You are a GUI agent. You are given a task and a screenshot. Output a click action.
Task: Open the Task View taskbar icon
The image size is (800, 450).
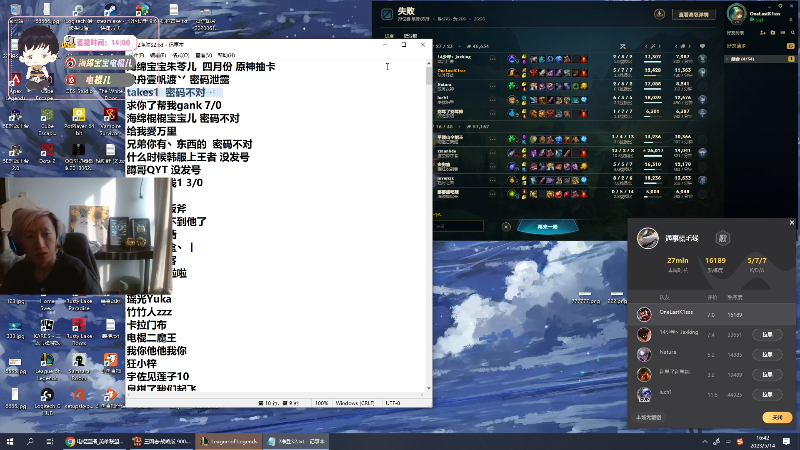pyautogui.click(x=49, y=441)
